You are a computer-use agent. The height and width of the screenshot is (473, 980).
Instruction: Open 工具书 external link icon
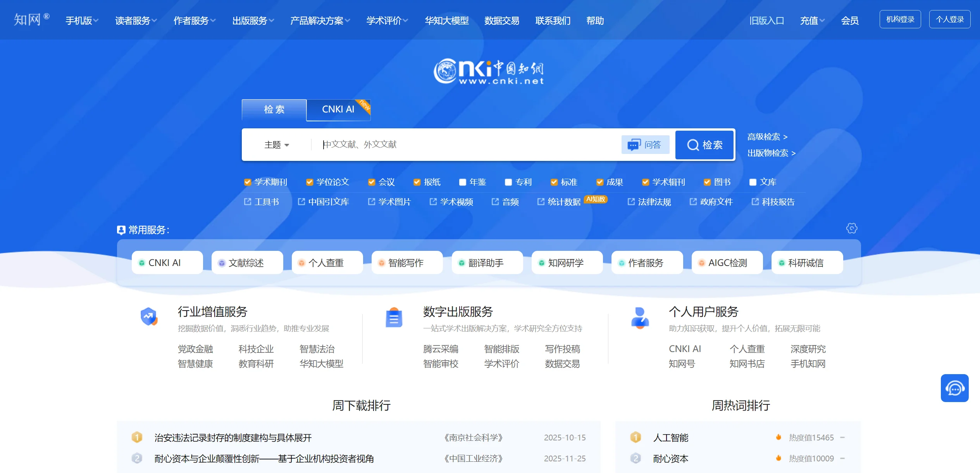point(248,202)
